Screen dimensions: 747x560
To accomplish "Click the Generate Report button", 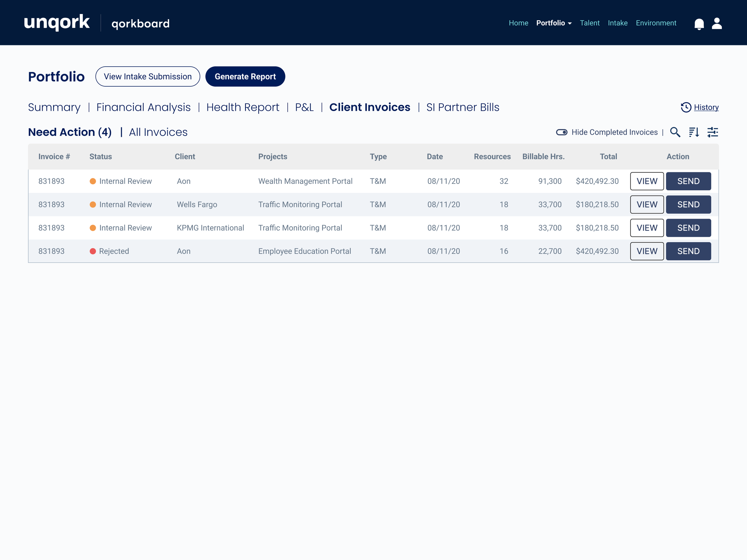I will [x=245, y=77].
